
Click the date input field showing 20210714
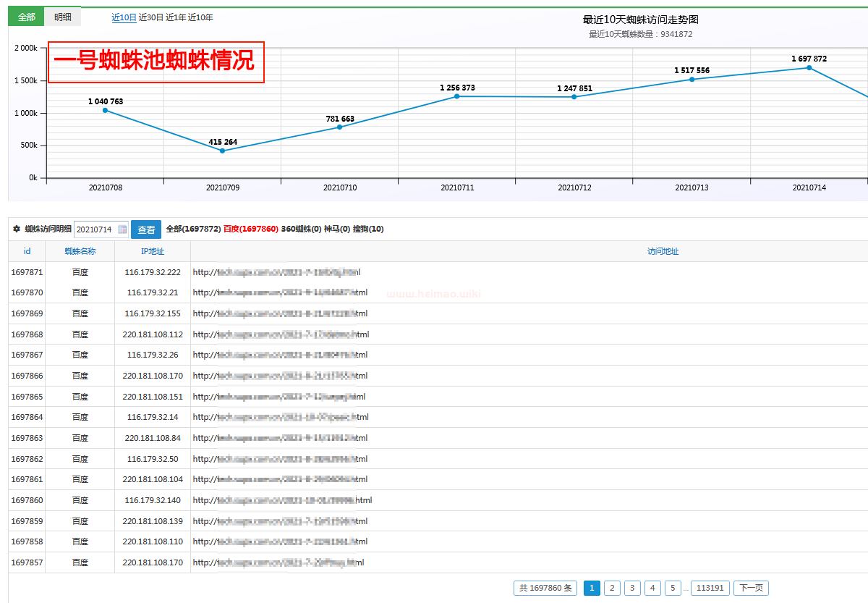95,229
